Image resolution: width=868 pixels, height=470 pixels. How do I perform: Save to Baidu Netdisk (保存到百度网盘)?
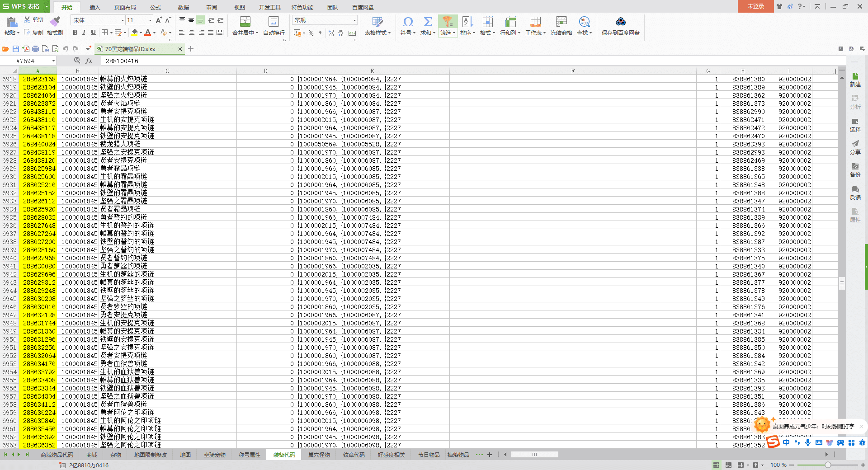621,26
